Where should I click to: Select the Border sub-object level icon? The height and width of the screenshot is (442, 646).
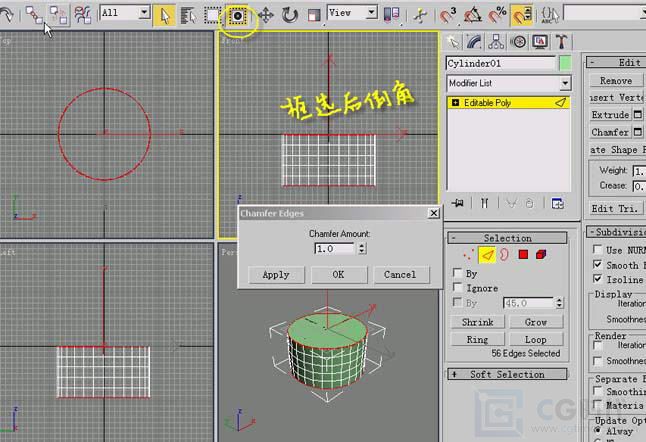pos(504,255)
